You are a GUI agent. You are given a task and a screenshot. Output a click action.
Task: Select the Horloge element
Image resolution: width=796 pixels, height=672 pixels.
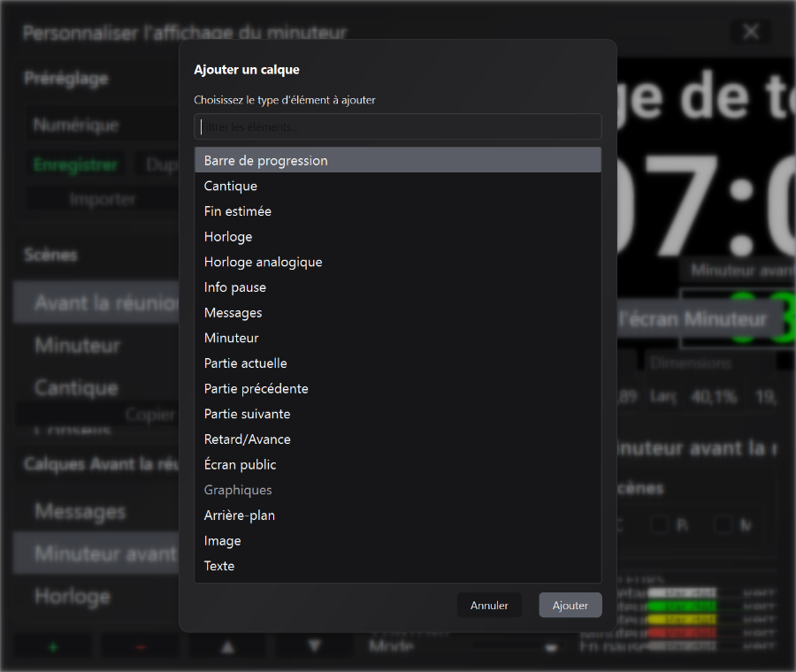click(397, 236)
